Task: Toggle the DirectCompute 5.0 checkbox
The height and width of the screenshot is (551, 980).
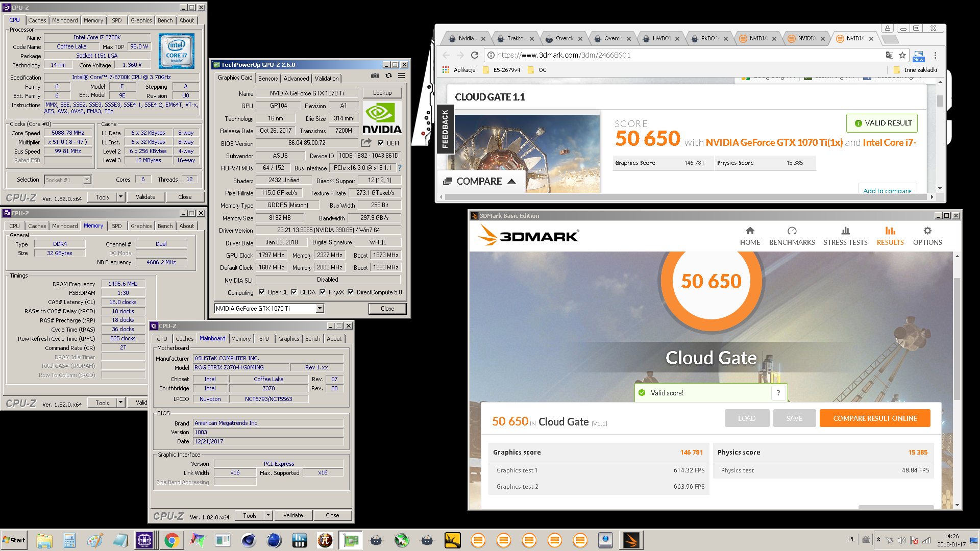Action: tap(351, 292)
